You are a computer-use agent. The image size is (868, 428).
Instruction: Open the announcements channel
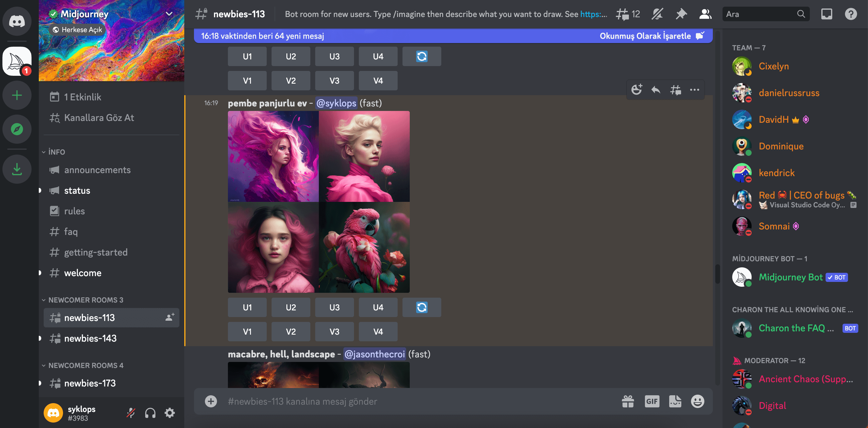pyautogui.click(x=111, y=170)
